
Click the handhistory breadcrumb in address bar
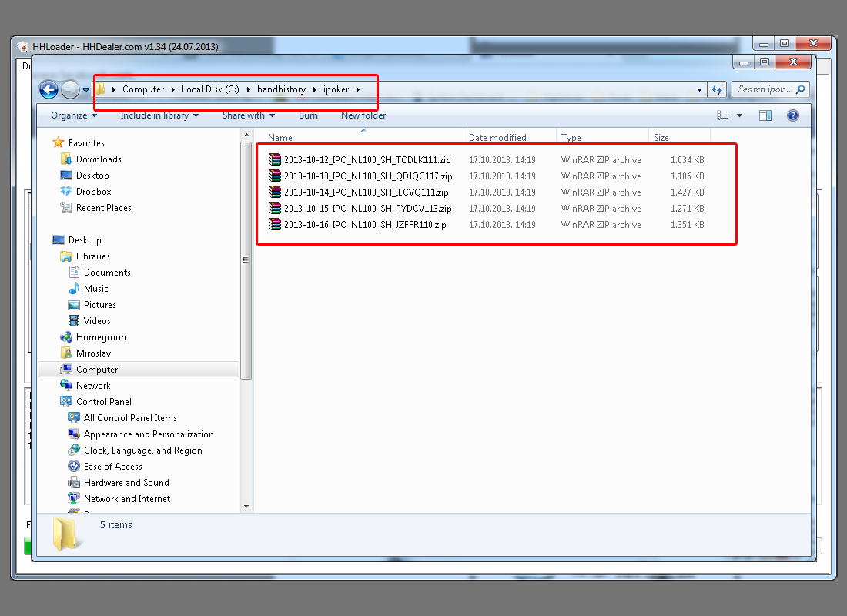281,89
